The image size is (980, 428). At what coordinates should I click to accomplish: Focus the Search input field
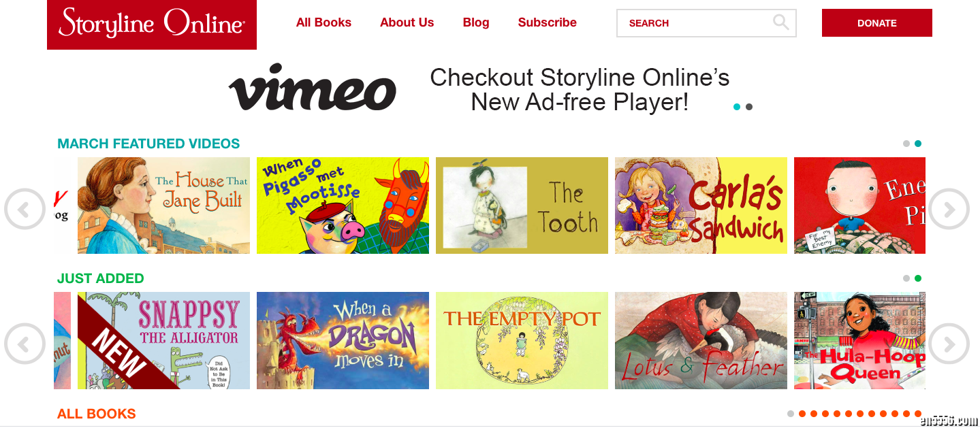point(695,23)
